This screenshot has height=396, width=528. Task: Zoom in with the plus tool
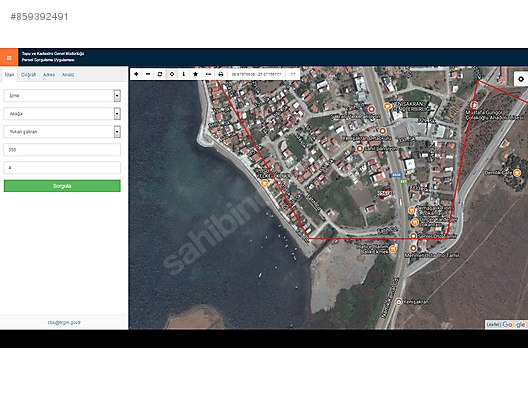(x=136, y=74)
